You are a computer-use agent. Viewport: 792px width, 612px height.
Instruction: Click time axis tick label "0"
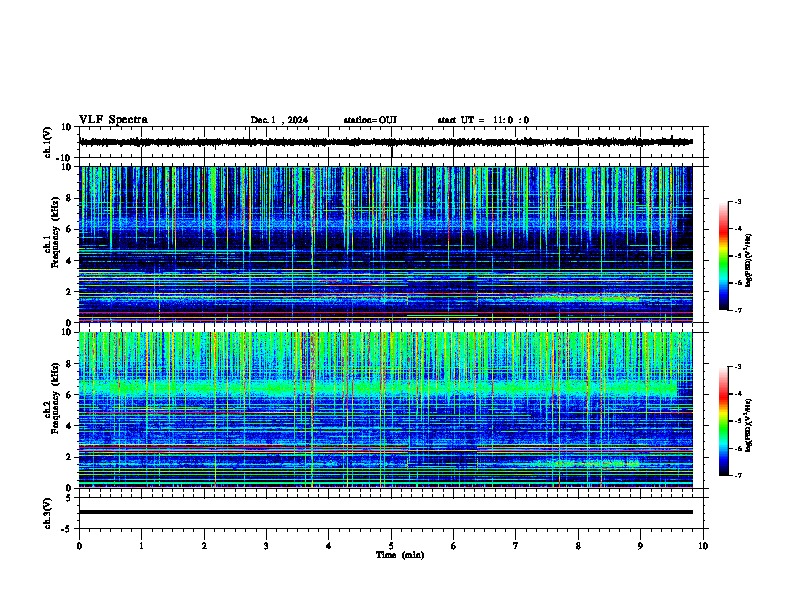click(79, 546)
